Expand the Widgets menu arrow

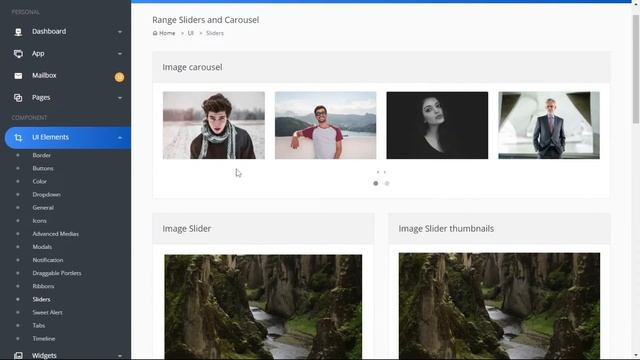(120, 356)
